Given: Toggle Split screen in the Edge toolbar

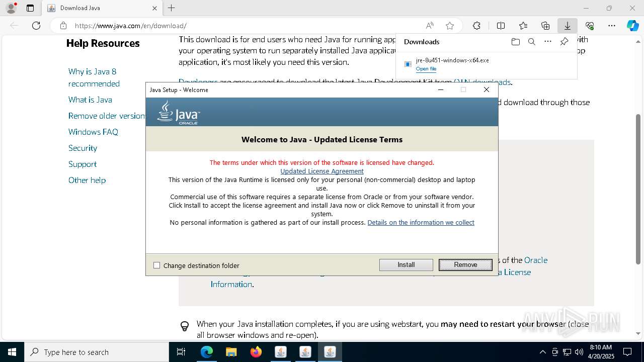Looking at the screenshot, I should pos(501,26).
